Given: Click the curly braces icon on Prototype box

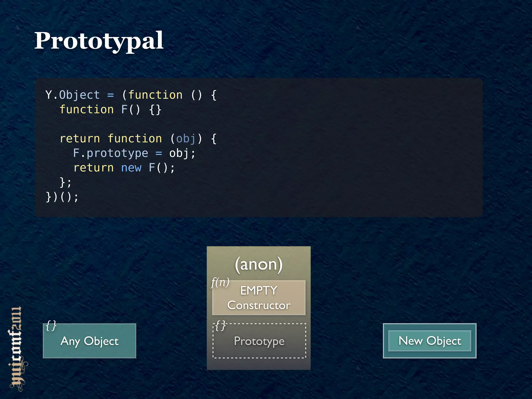Looking at the screenshot, I should pyautogui.click(x=221, y=325).
